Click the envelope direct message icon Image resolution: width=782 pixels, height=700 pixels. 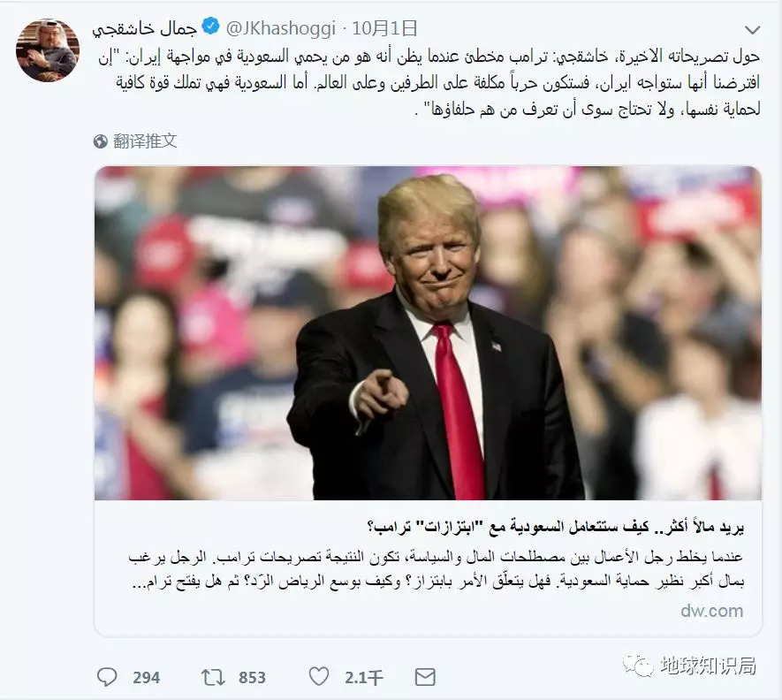(x=425, y=677)
